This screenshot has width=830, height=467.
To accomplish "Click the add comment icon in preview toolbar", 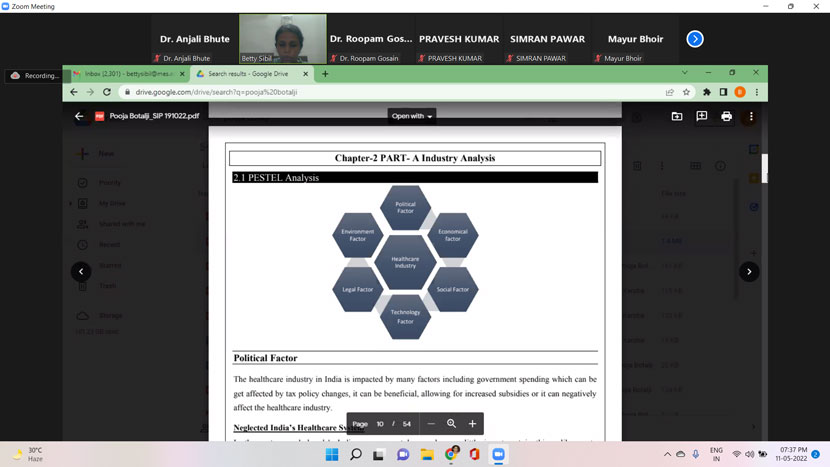I will pyautogui.click(x=701, y=116).
